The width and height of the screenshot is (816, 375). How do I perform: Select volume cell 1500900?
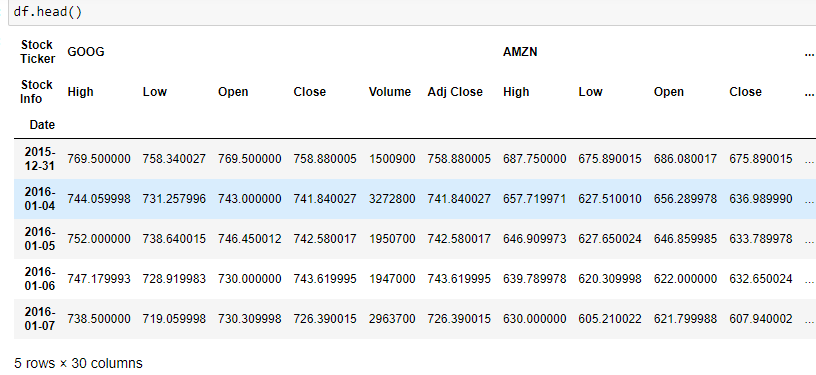[x=392, y=159]
